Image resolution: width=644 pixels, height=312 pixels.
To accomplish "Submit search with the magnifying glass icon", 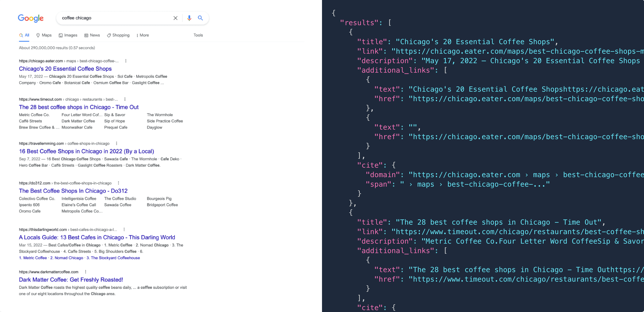I will click(x=200, y=18).
